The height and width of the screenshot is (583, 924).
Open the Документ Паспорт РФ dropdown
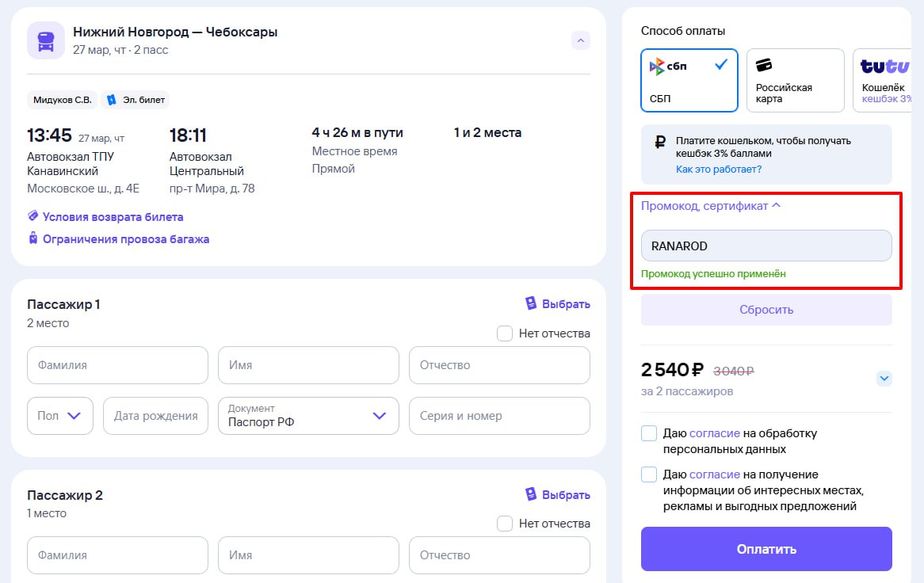[308, 416]
